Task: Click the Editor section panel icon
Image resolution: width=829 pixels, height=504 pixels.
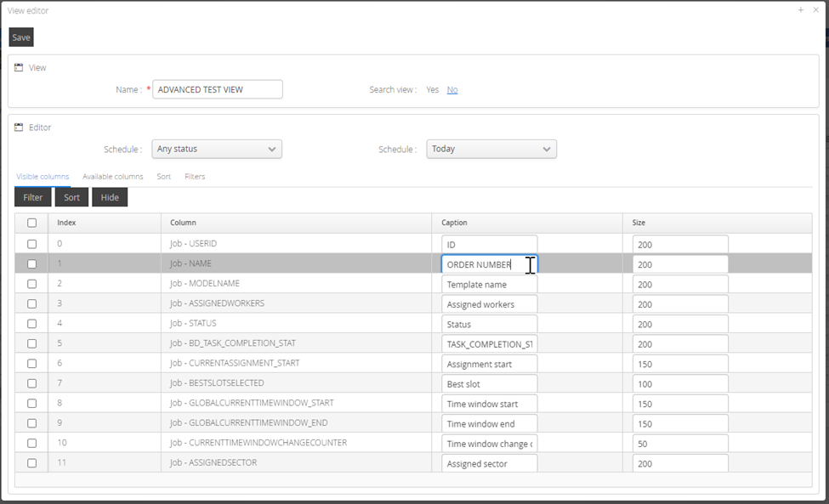Action: [x=19, y=127]
